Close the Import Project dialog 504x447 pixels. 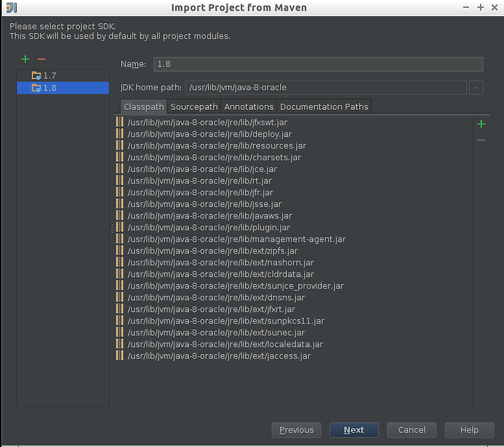point(495,8)
